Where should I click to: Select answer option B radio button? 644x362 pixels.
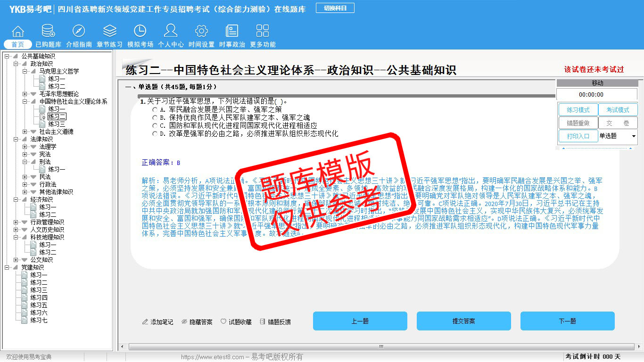coord(155,117)
